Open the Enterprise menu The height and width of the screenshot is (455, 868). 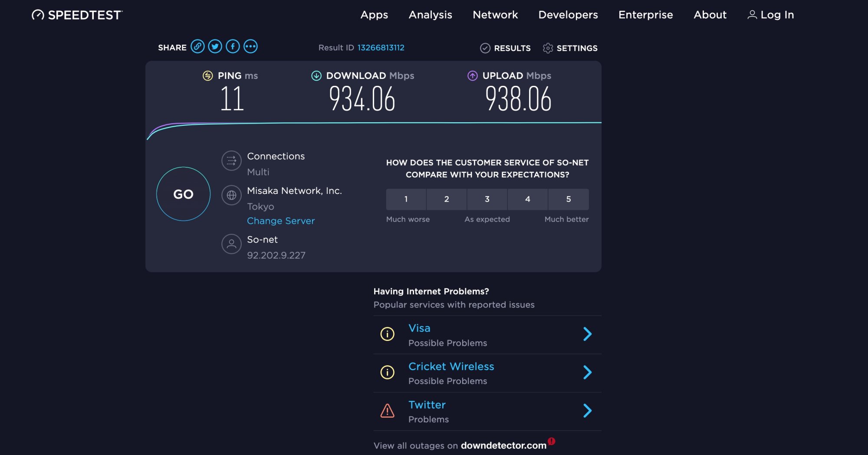646,15
